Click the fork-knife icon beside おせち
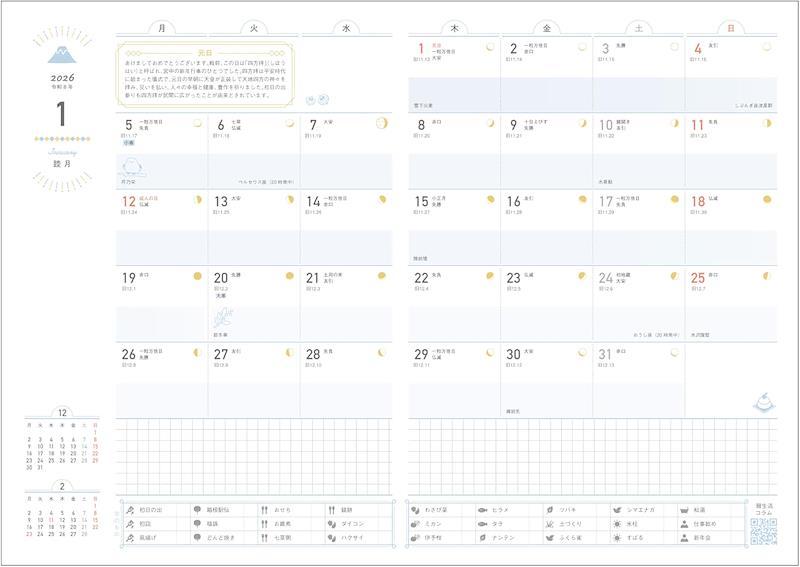The width and height of the screenshot is (800, 567). point(264,510)
